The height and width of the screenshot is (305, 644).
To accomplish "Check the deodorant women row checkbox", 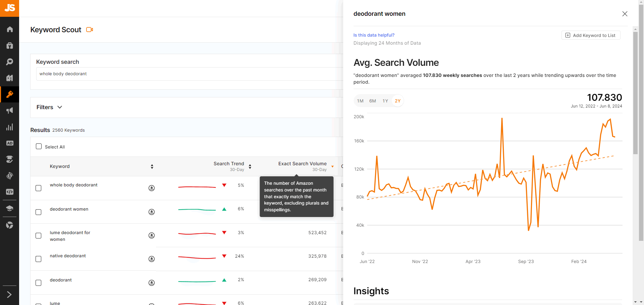I will (39, 212).
